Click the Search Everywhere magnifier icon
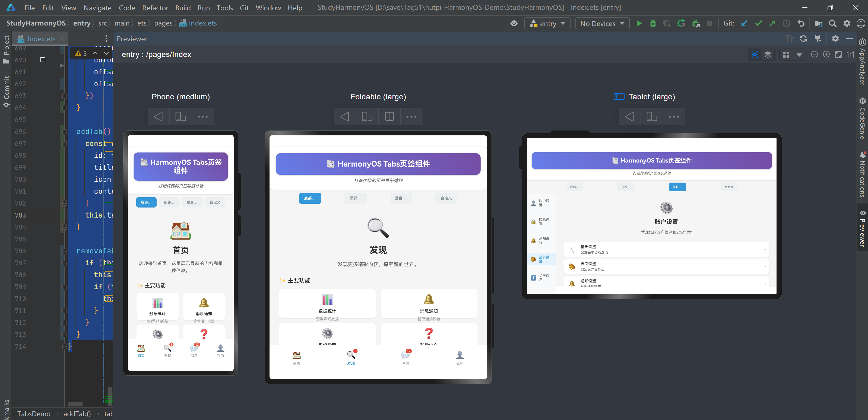This screenshot has height=420, width=868. (832, 23)
